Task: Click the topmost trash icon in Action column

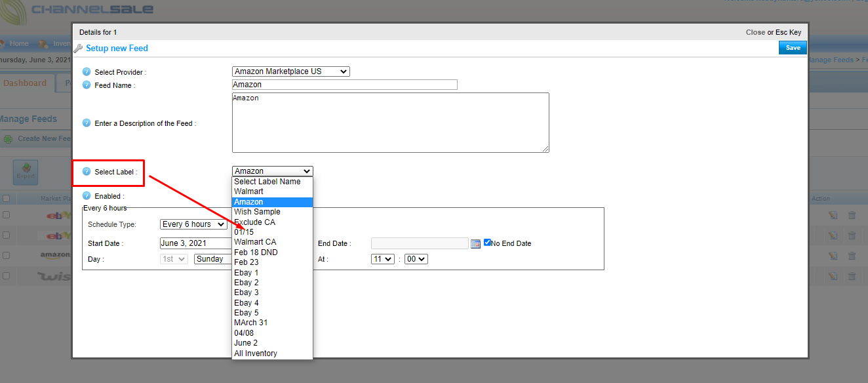Action: [x=852, y=215]
